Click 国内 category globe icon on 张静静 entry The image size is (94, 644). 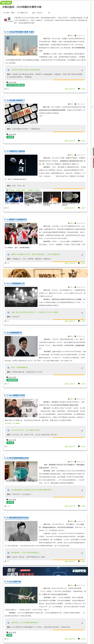coord(69,223)
